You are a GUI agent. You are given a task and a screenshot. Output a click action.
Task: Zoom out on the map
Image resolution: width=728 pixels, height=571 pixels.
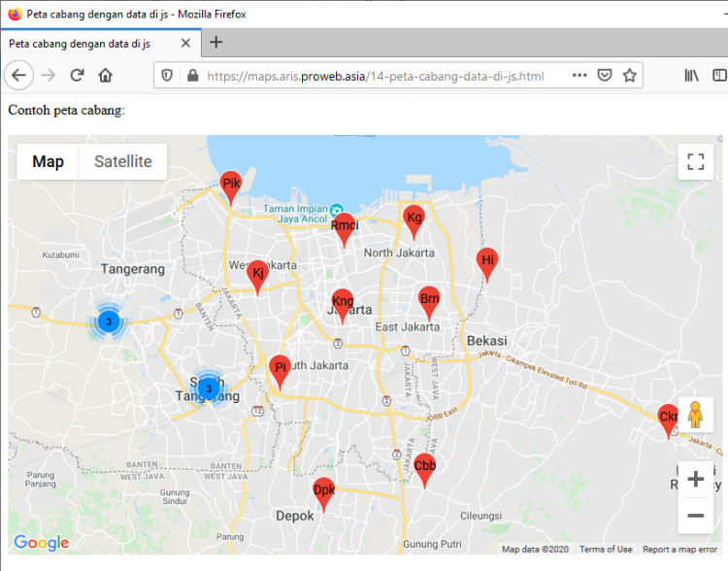pos(695,516)
